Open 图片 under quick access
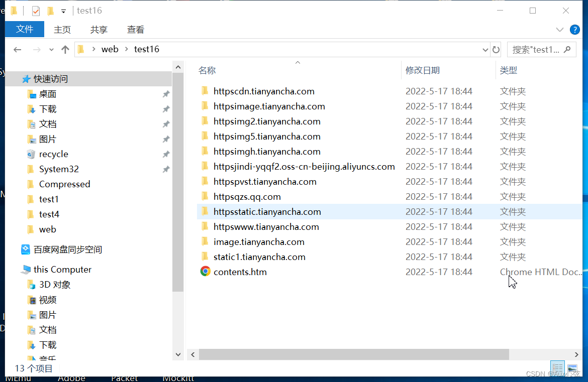 [x=48, y=140]
